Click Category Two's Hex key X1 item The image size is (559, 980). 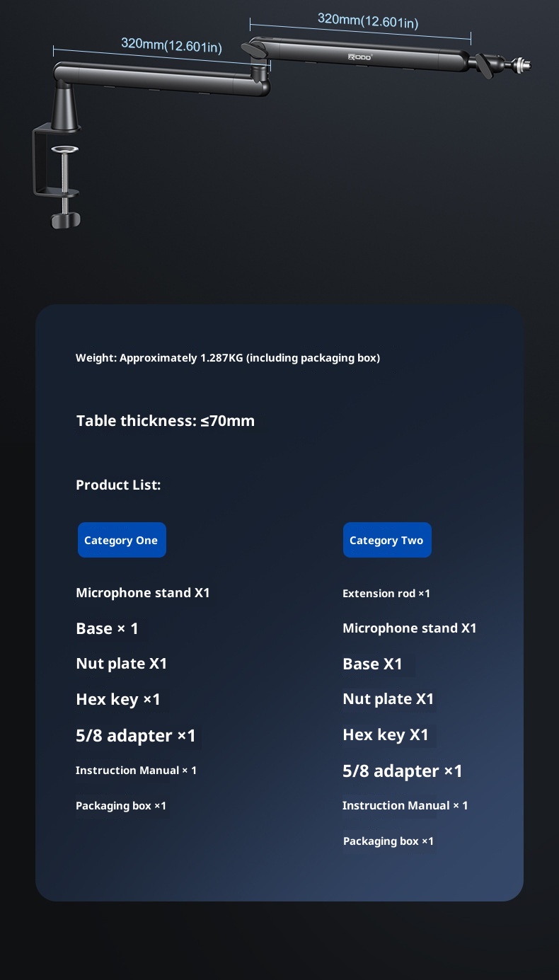386,734
